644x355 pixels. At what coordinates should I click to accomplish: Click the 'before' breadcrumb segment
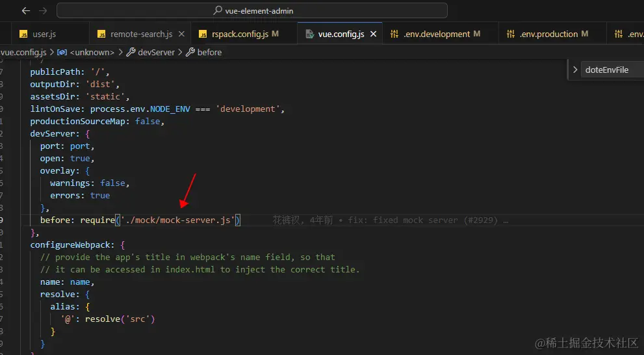click(x=209, y=52)
